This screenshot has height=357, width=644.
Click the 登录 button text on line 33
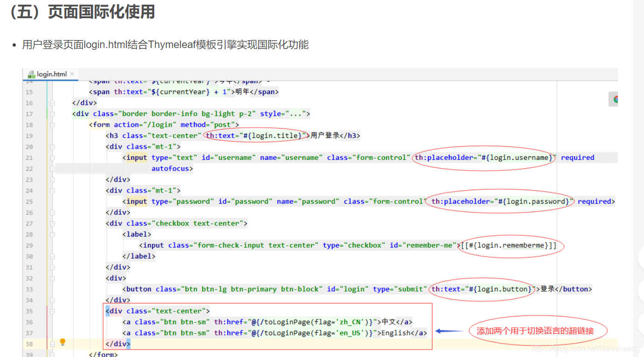(548, 289)
